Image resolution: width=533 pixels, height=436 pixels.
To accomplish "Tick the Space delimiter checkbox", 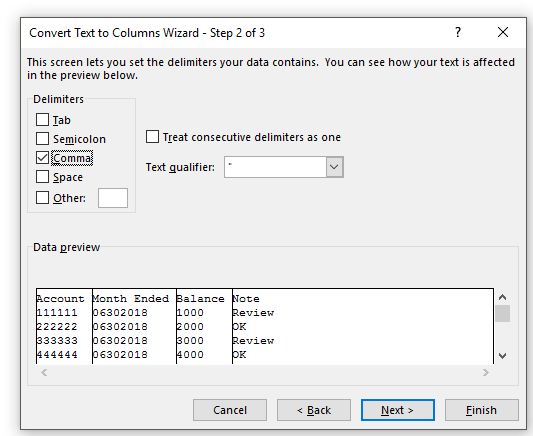I will (x=42, y=177).
